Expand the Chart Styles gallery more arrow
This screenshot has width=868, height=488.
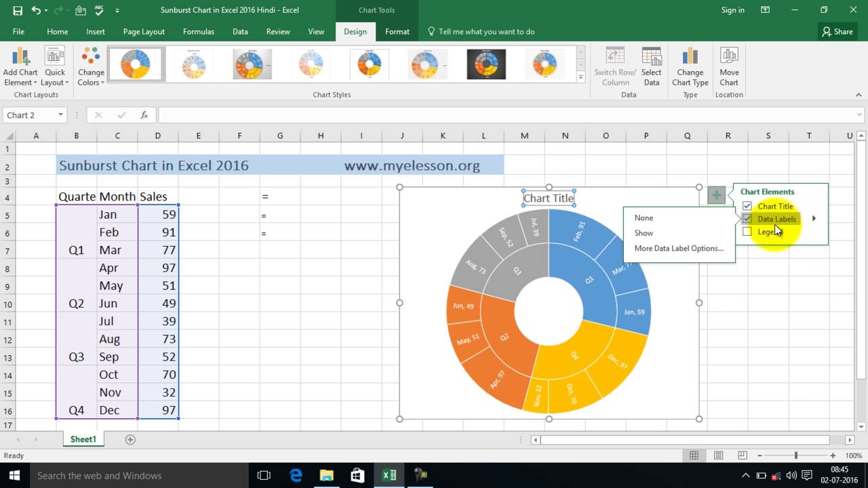[580, 77]
